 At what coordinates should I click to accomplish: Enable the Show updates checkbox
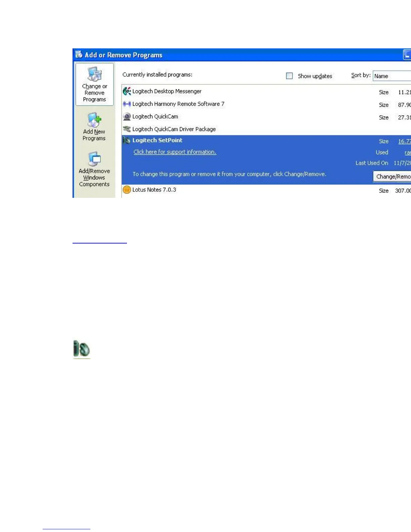coord(289,76)
